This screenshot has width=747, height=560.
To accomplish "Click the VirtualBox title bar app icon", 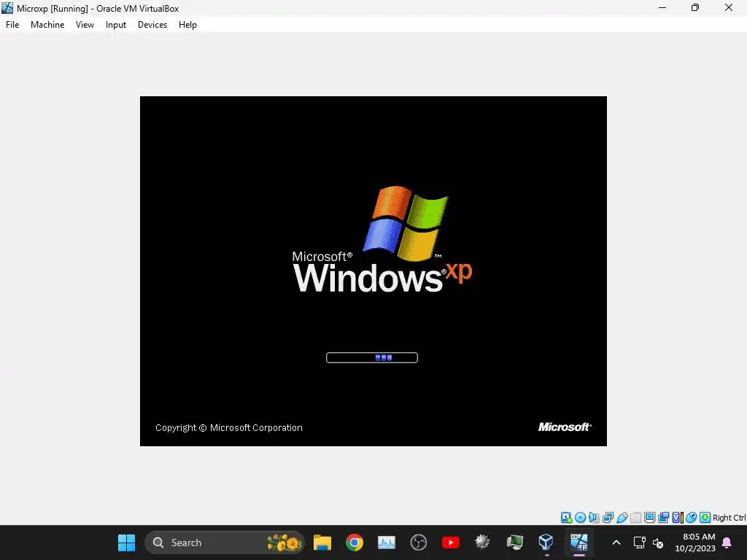I will coord(7,8).
